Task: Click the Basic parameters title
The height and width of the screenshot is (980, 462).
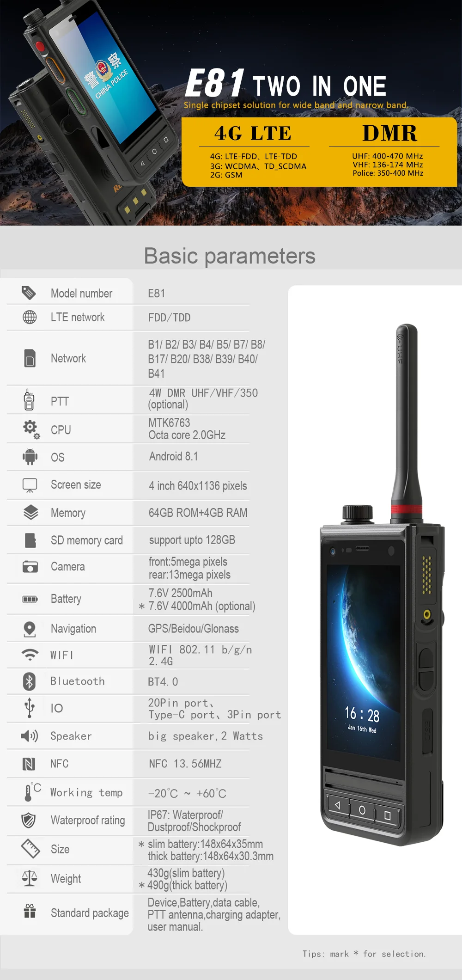Action: 230,256
